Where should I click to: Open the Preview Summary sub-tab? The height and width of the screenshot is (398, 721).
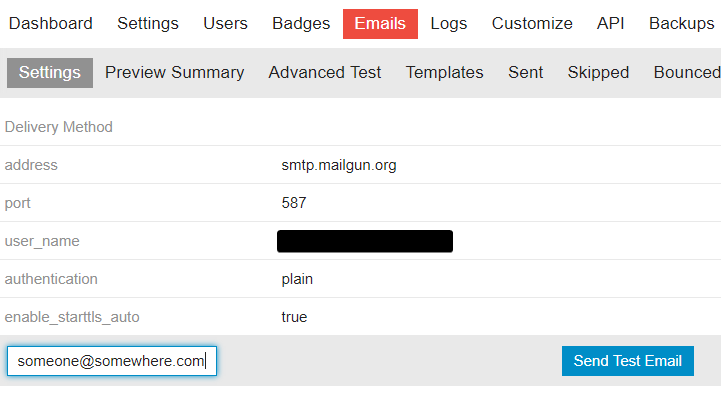pyautogui.click(x=175, y=73)
